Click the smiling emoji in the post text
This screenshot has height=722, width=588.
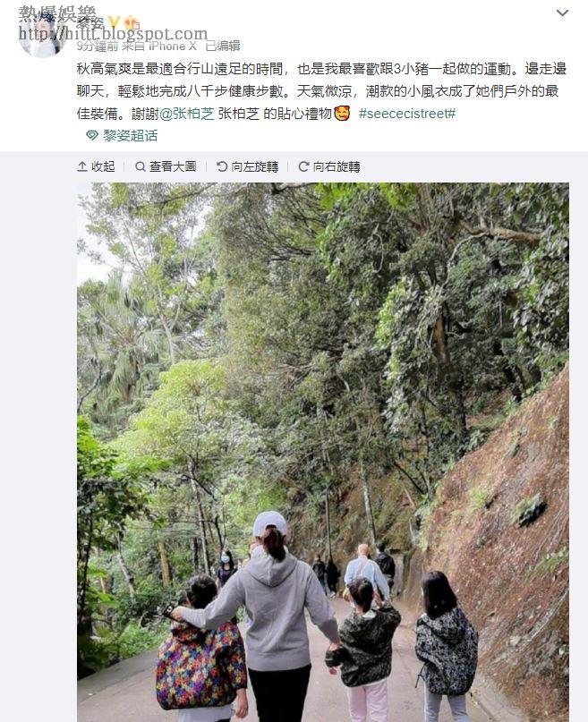342,114
